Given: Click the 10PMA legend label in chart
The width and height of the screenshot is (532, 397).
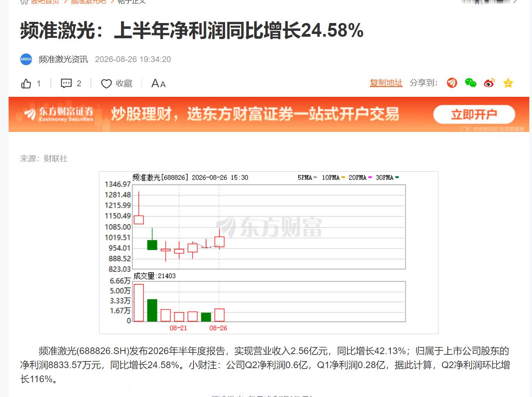Looking at the screenshot, I should point(330,178).
